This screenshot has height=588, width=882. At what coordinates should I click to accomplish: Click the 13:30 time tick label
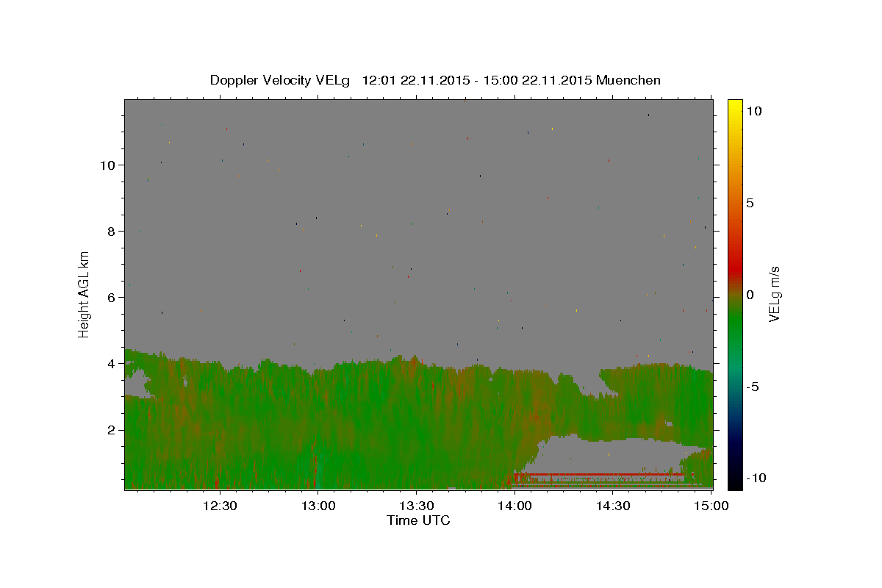tap(417, 506)
